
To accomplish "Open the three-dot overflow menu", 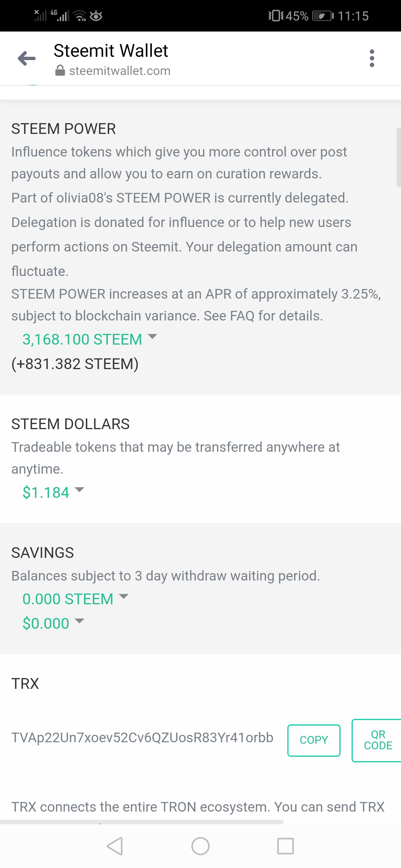I will pyautogui.click(x=372, y=59).
